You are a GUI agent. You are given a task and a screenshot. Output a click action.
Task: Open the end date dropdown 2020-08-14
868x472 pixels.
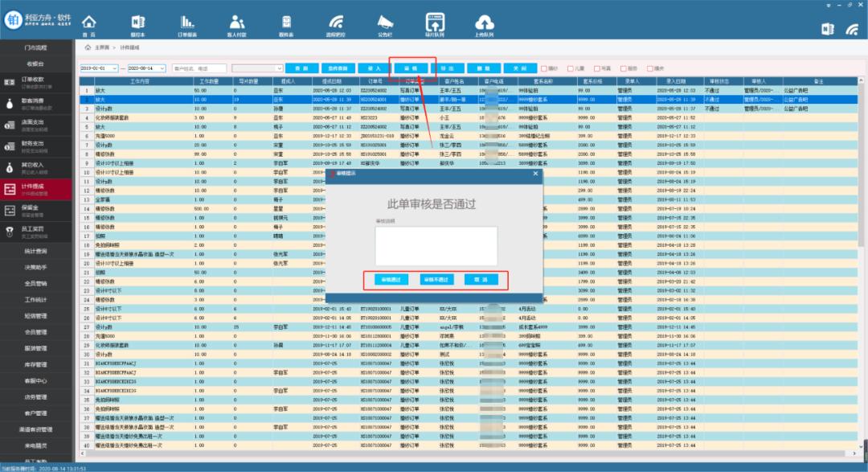[162, 68]
